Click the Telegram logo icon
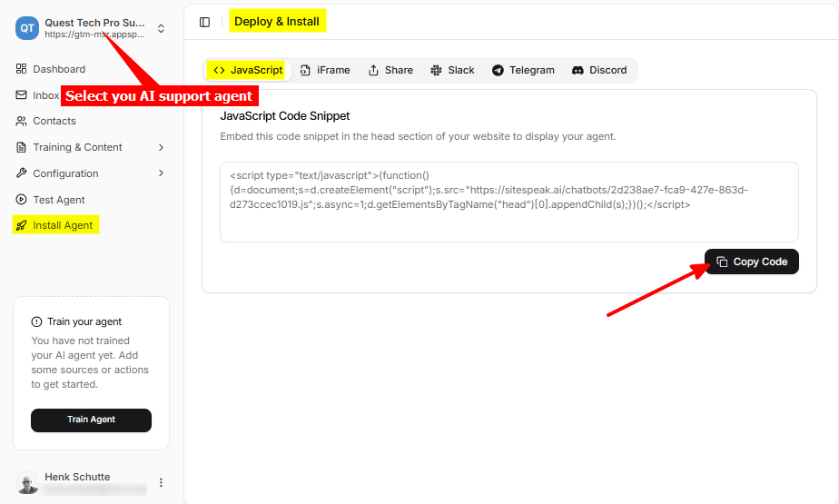The width and height of the screenshot is (839, 504). 498,70
